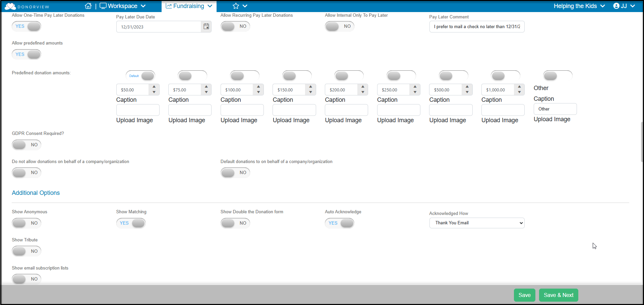Viewport: 644px width, 305px height.
Task: Decrease the $50.00 amount with down arrow
Action: tap(154, 92)
